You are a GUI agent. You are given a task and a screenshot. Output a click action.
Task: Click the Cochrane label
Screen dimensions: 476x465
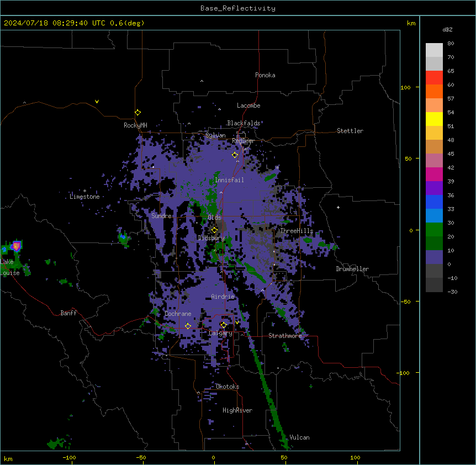coord(178,314)
